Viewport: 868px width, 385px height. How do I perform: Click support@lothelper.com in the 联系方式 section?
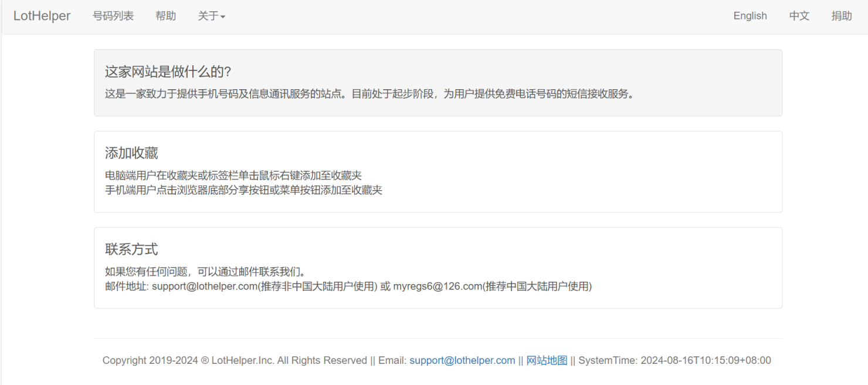[x=205, y=286]
